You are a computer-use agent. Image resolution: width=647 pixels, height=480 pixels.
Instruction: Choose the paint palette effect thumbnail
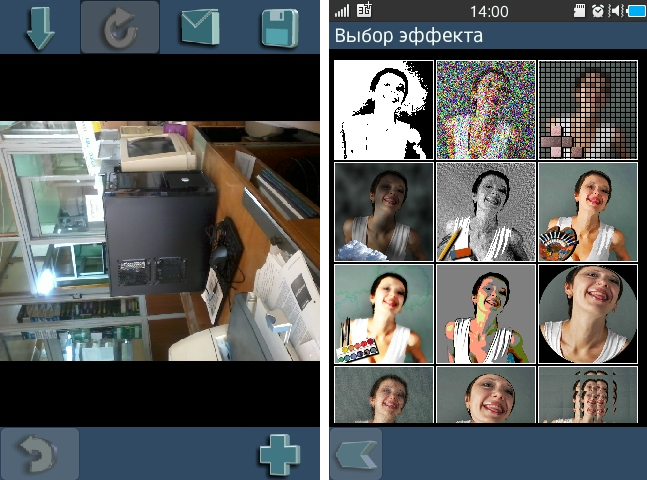[588, 212]
